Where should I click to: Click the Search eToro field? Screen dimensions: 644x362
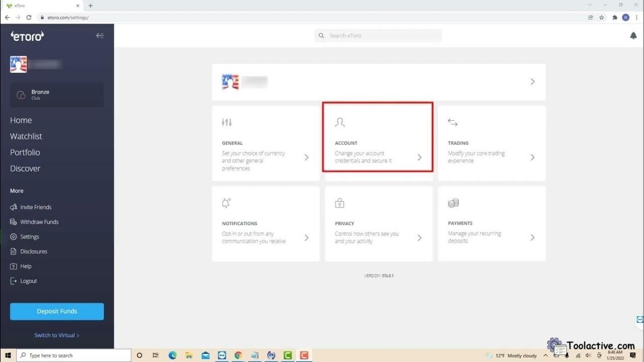(x=381, y=36)
